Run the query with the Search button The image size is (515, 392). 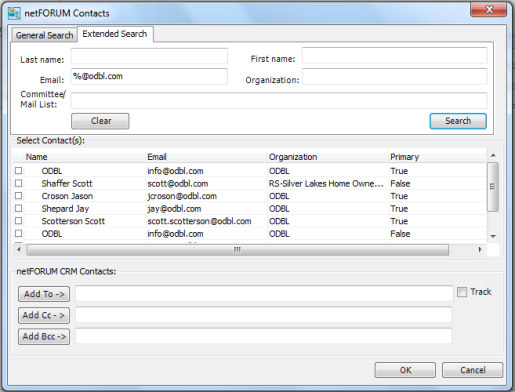458,121
